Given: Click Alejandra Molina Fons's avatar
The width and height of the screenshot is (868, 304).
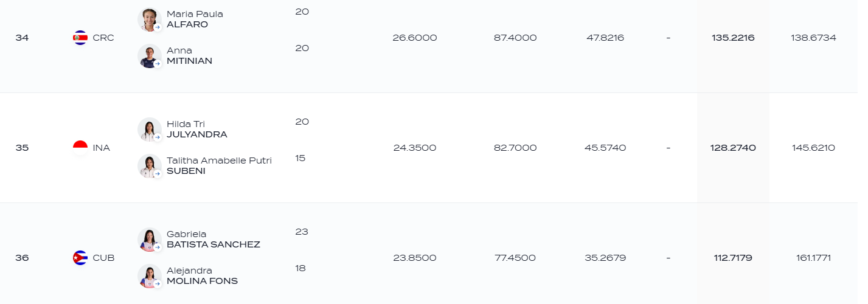Looking at the screenshot, I should click(150, 276).
